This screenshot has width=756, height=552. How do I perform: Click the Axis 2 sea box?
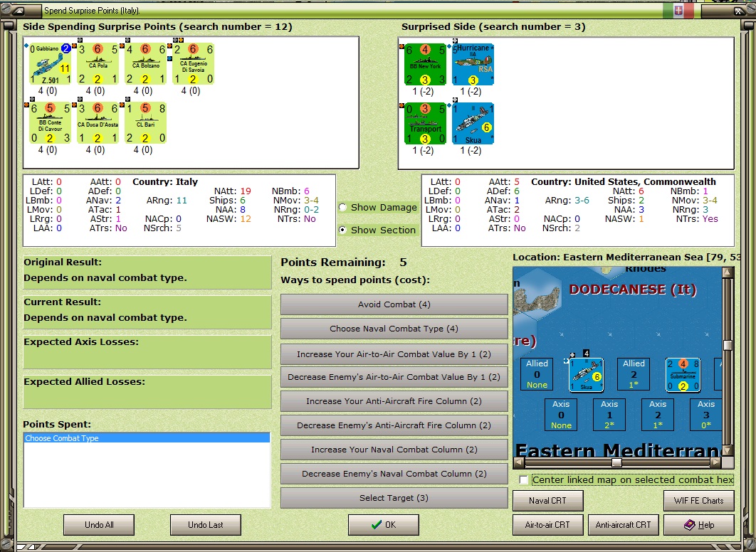point(658,415)
